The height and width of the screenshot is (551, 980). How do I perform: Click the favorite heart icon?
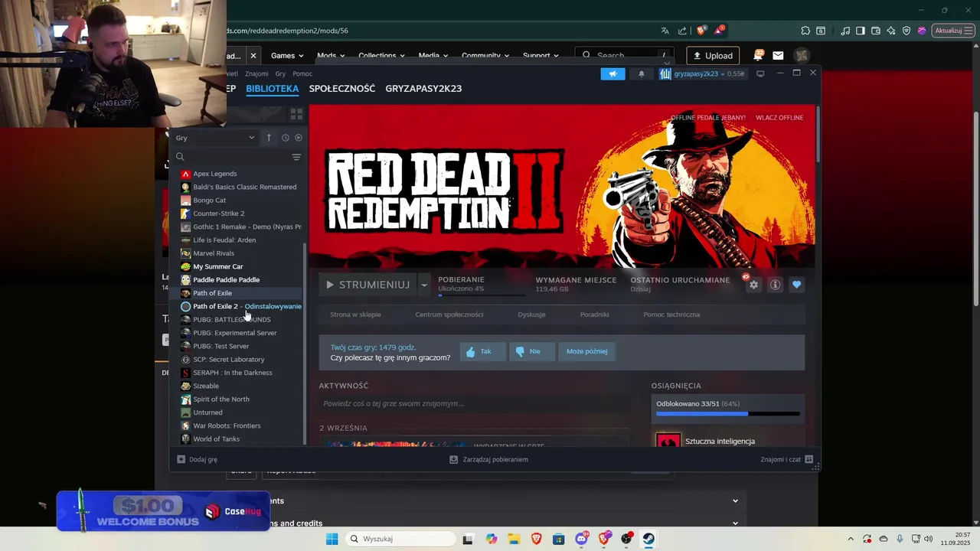797,285
